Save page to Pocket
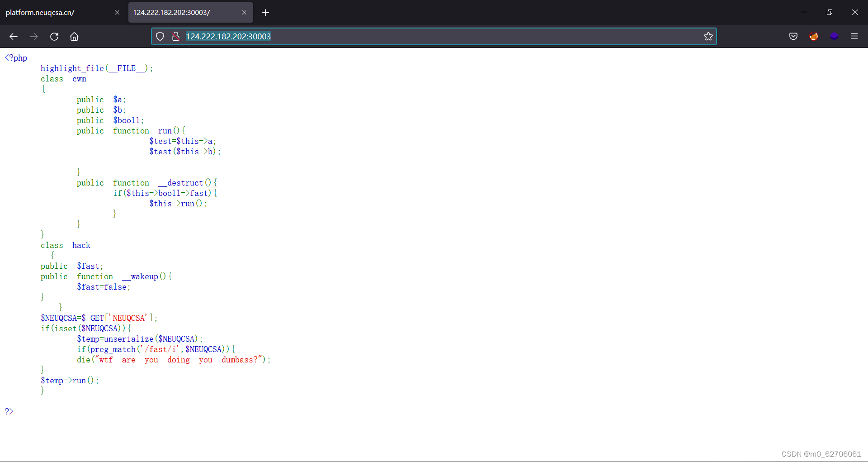868x462 pixels. tap(793, 37)
